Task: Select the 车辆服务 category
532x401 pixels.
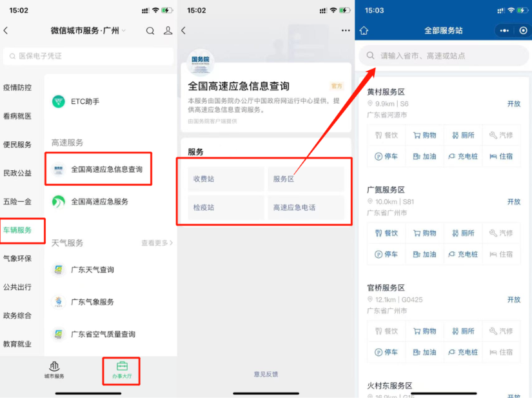Action: click(x=17, y=230)
